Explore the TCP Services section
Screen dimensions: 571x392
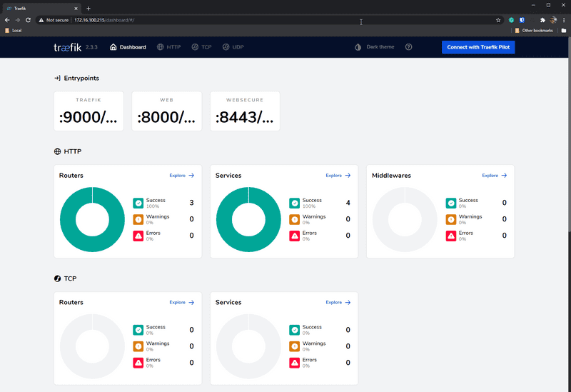click(338, 302)
